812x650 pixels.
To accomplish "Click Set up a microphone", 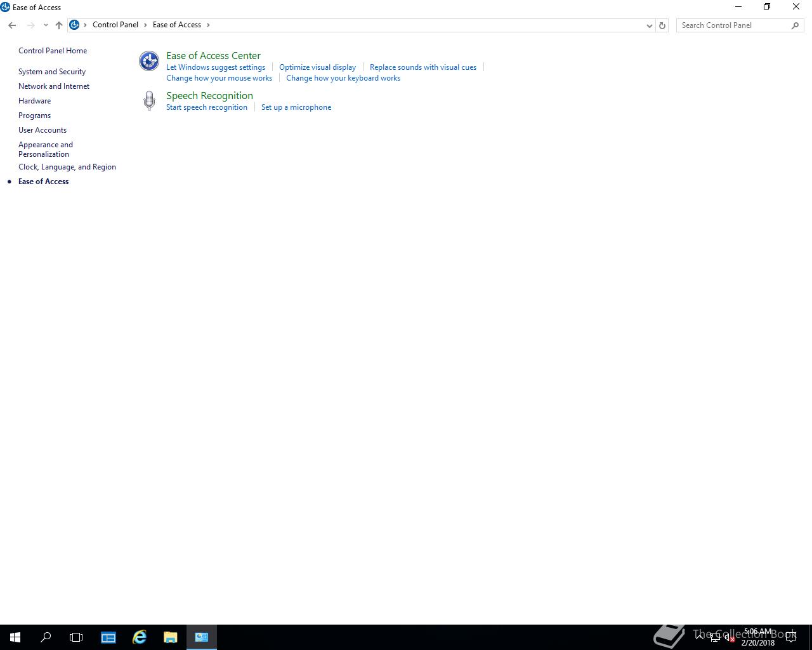I will coord(296,107).
